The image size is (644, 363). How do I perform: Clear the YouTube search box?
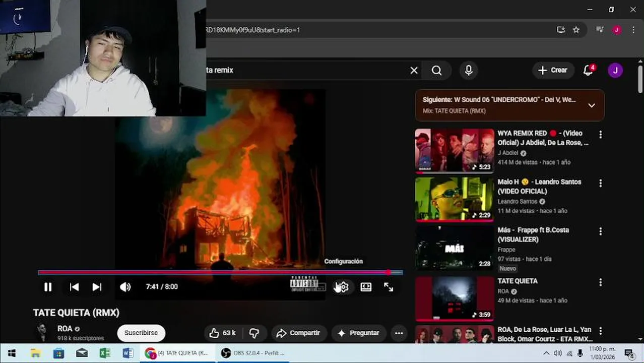click(x=414, y=71)
